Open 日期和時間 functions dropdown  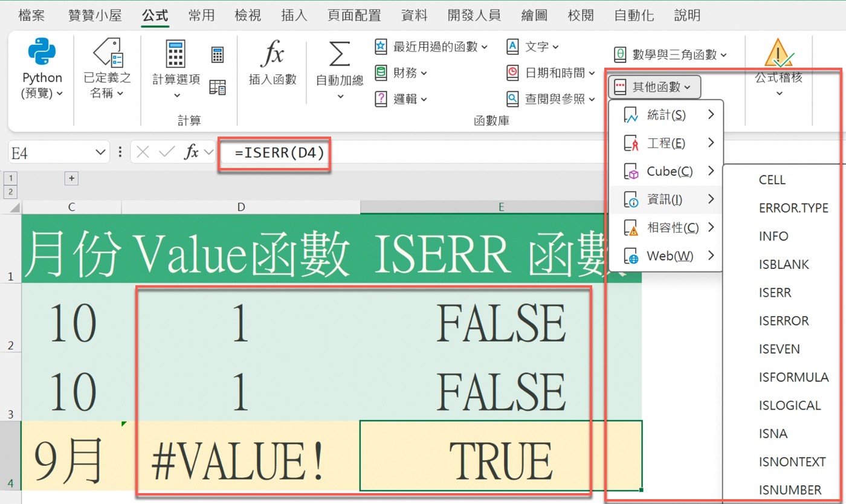point(551,73)
